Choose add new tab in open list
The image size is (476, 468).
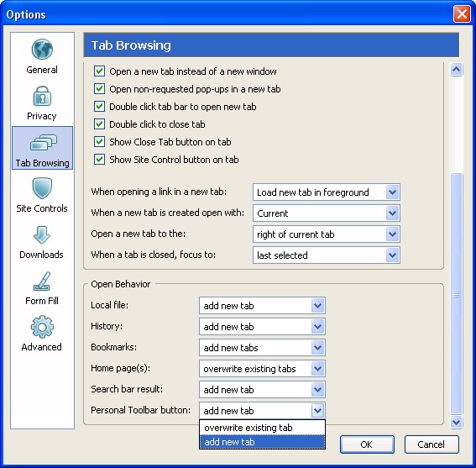pos(262,442)
